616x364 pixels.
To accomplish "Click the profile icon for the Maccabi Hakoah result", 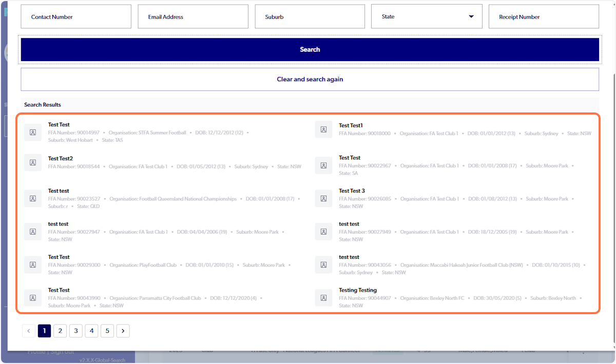I will coord(323,265).
